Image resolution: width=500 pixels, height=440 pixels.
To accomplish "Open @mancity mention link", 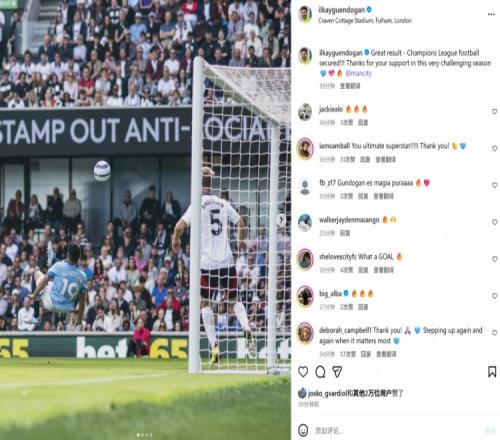I will point(358,73).
